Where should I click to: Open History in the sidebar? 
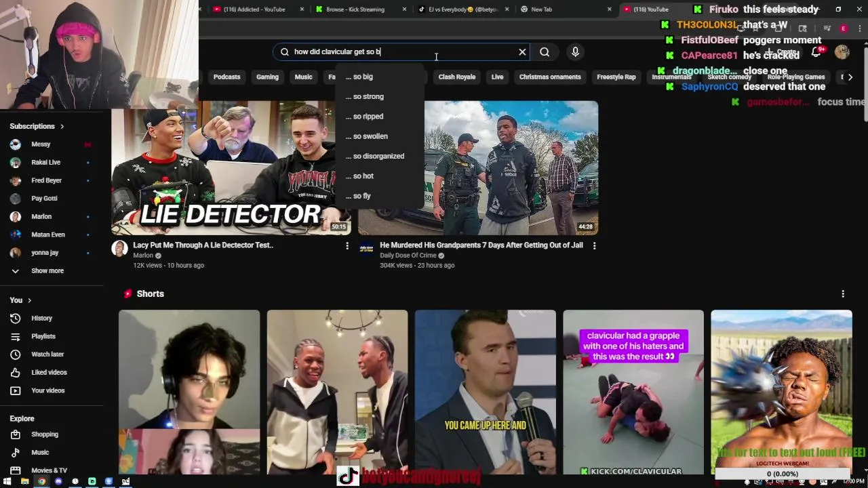click(41, 318)
